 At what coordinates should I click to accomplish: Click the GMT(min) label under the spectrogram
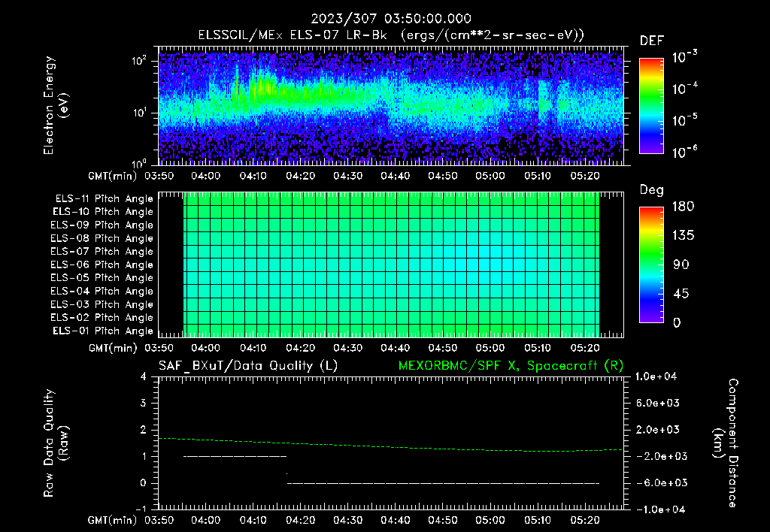(112, 176)
